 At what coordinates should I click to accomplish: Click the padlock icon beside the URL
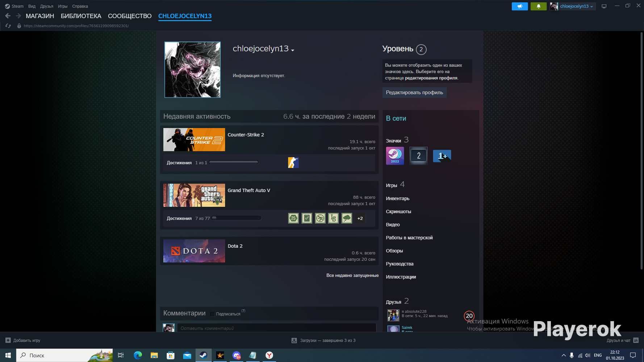(19, 26)
